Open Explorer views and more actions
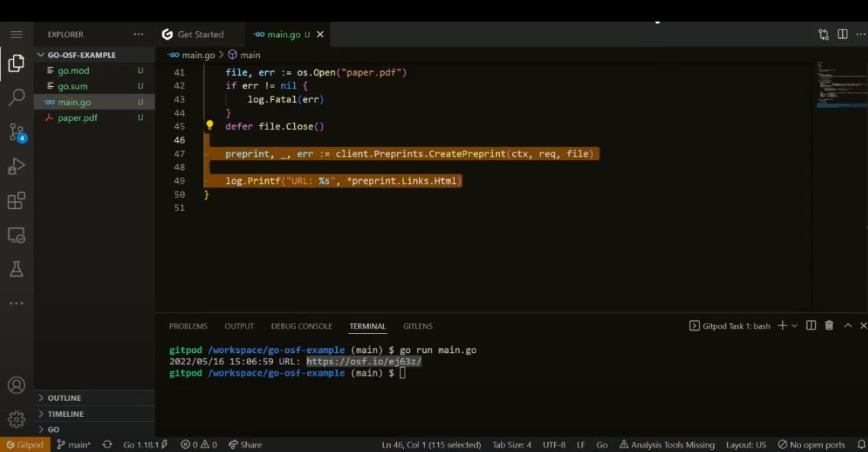 point(139,34)
